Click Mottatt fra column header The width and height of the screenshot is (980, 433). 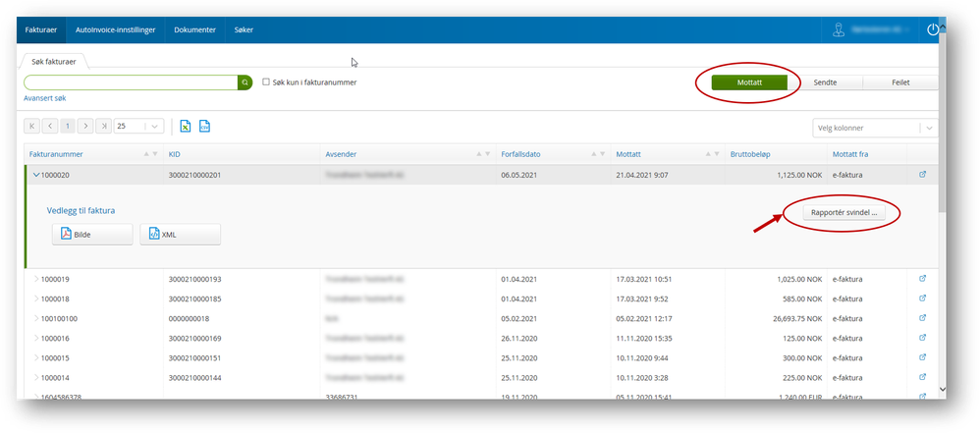(x=850, y=154)
